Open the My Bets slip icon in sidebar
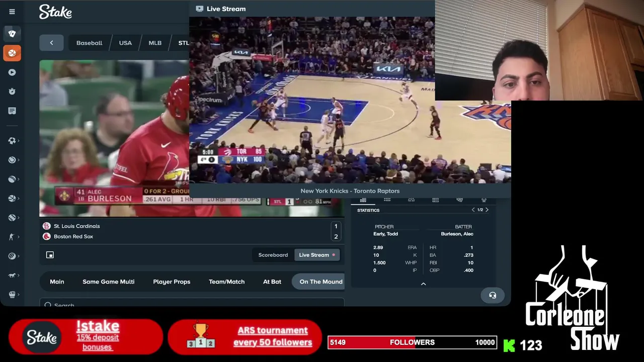Screen dimensions: 644x362 [12, 111]
